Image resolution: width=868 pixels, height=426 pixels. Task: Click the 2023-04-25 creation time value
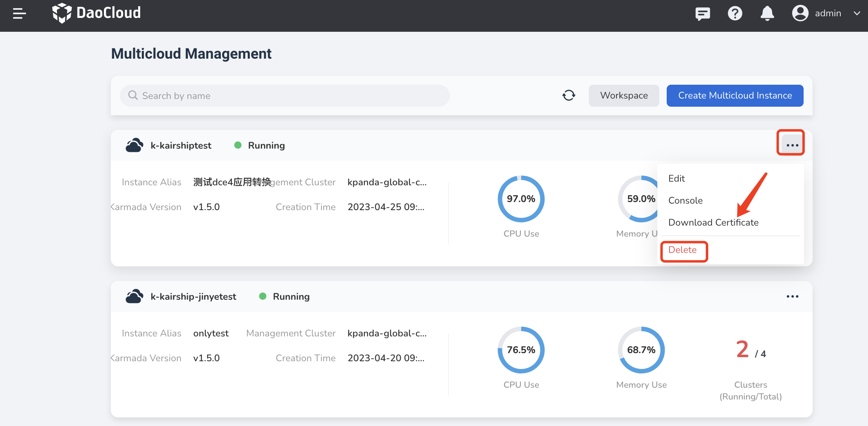[x=386, y=207]
